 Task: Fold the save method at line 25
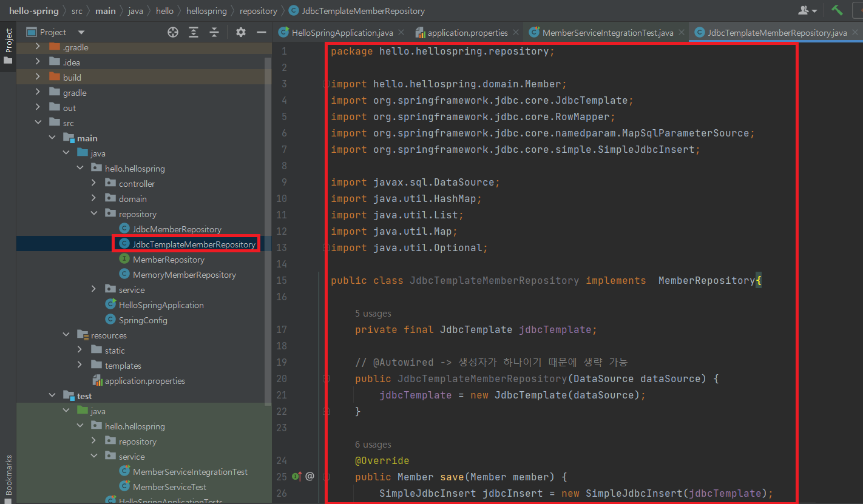[x=326, y=477]
